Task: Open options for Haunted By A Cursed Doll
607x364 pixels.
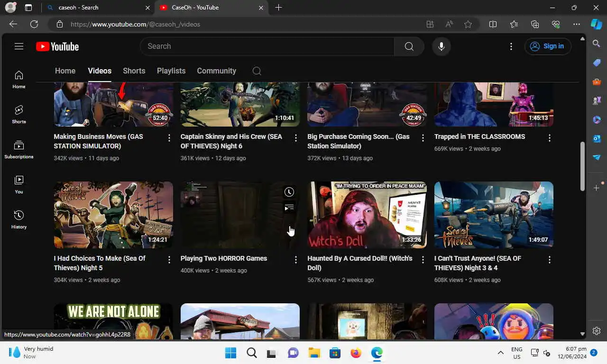Action: 423,260
